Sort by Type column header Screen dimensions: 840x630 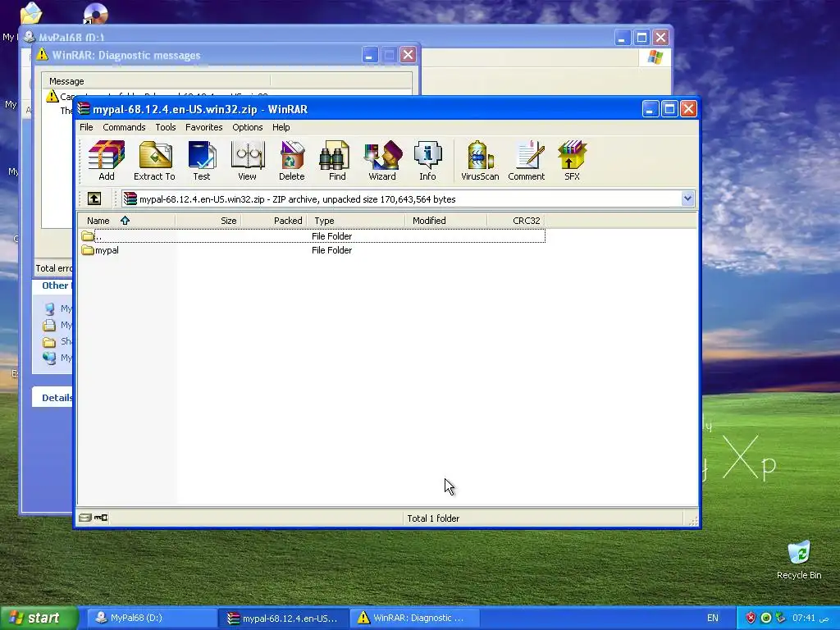click(356, 220)
